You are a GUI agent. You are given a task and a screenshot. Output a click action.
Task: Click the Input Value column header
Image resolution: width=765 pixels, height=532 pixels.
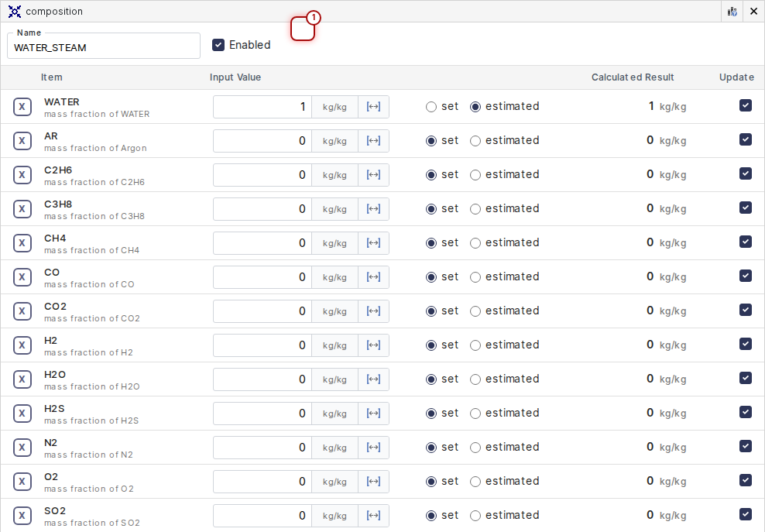coord(235,77)
